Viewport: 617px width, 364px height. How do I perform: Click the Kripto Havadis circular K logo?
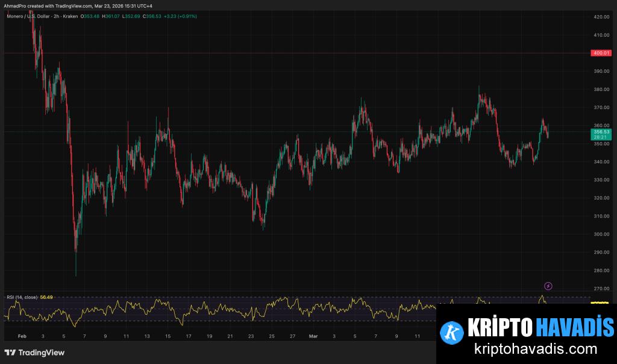[x=451, y=332]
